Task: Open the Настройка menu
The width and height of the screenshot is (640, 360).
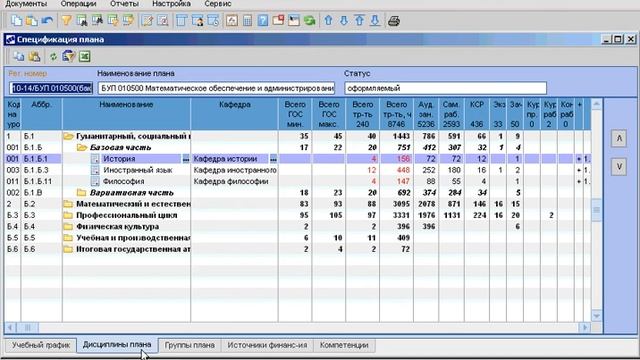Action: click(x=171, y=4)
